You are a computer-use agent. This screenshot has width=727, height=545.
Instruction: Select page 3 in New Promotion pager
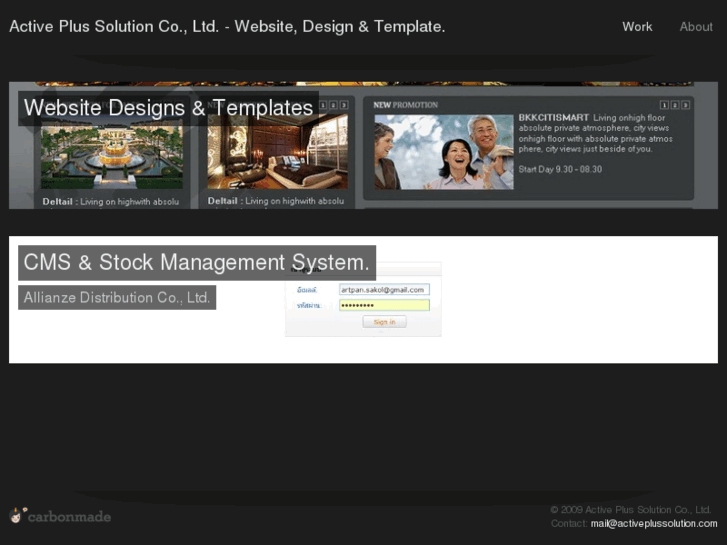pyautogui.click(x=685, y=105)
